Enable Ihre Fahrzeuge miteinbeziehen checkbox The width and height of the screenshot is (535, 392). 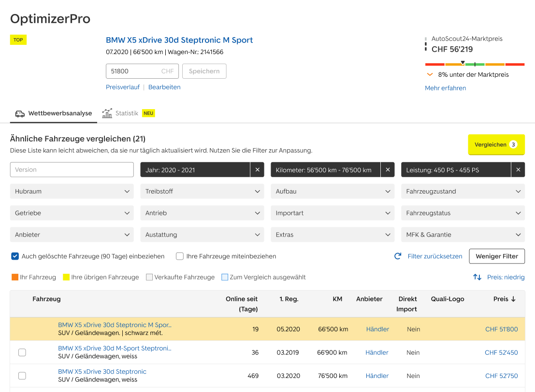click(x=180, y=256)
